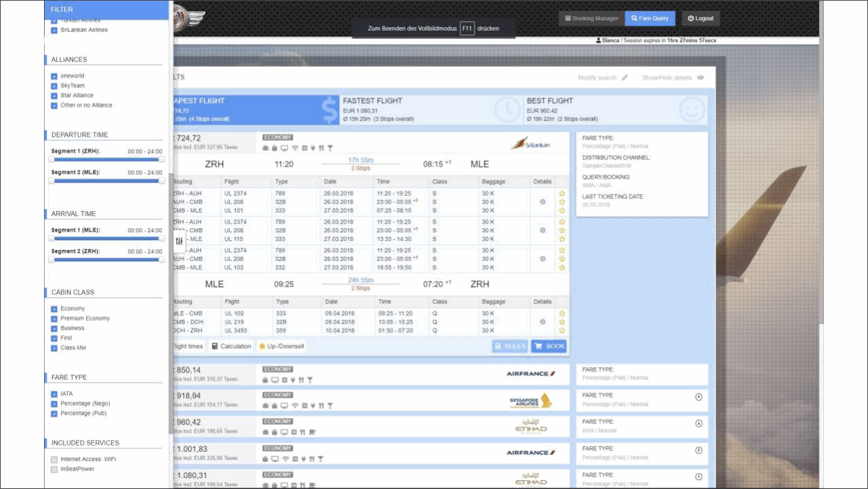Viewport: 868px width, 489px height.
Task: Star the UL 102 flight as favorite
Action: click(x=562, y=314)
